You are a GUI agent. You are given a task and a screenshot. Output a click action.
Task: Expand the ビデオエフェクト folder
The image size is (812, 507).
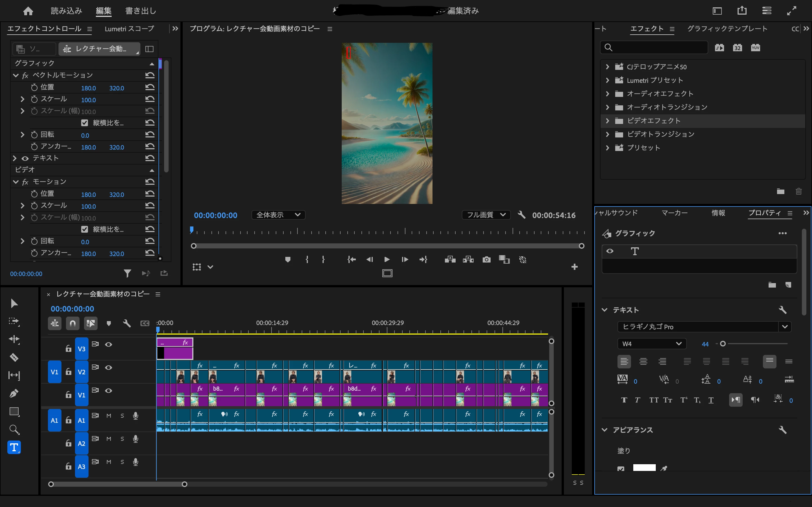click(x=607, y=121)
